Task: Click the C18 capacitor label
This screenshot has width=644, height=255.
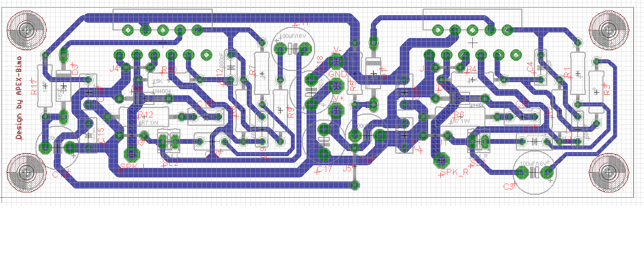Action: pyautogui.click(x=319, y=64)
